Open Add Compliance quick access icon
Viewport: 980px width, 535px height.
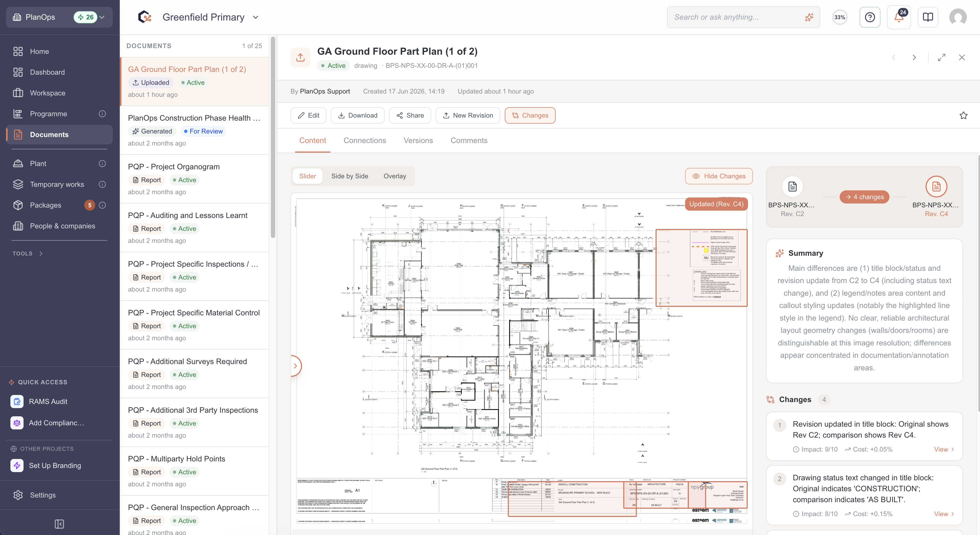click(x=17, y=423)
